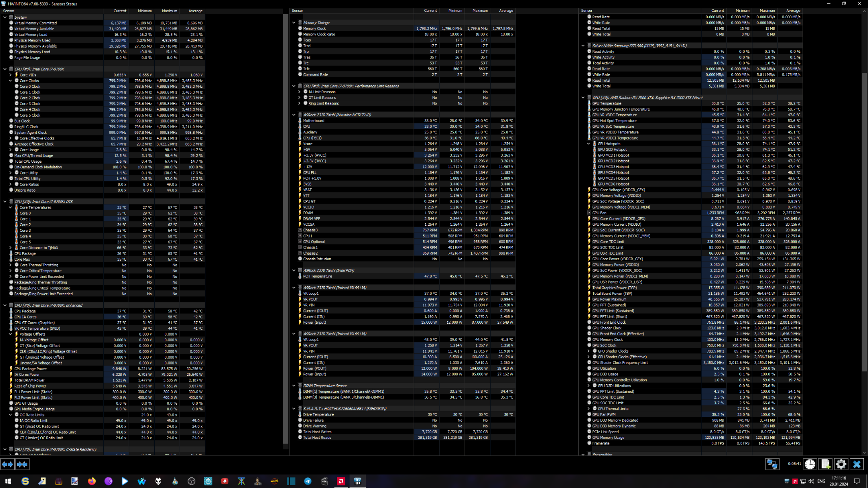The width and height of the screenshot is (868, 488).
Task: Open the remote network monitoring icon
Action: click(772, 464)
